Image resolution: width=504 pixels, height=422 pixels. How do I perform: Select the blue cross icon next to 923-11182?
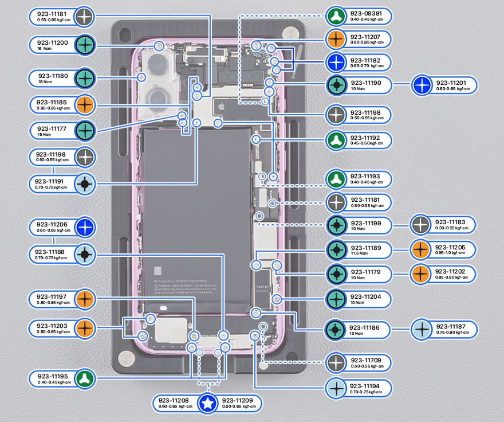click(x=335, y=62)
